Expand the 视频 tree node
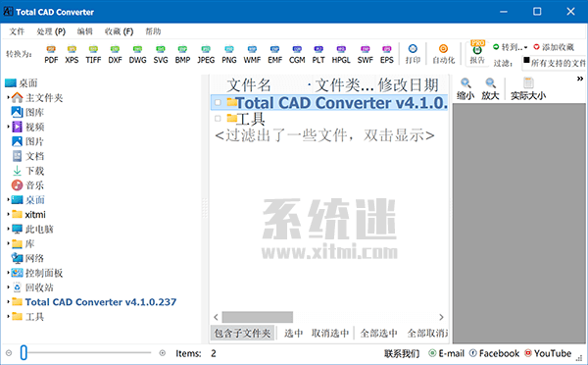Viewport: 588px width, 365px height. pyautogui.click(x=8, y=127)
